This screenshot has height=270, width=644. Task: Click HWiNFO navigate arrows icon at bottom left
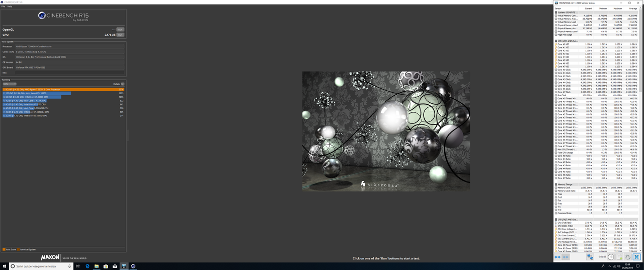(557, 257)
